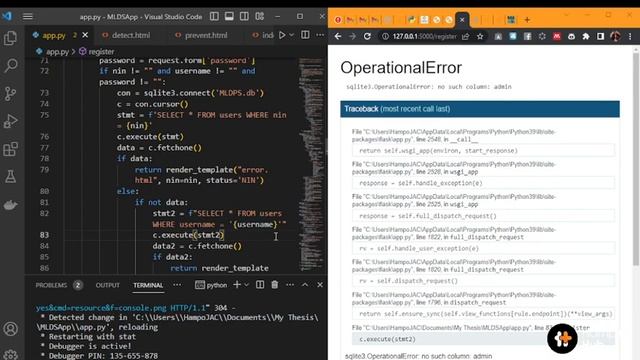Switch to the OUTPUT panel tab
The width and height of the screenshot is (640, 360).
[108, 285]
